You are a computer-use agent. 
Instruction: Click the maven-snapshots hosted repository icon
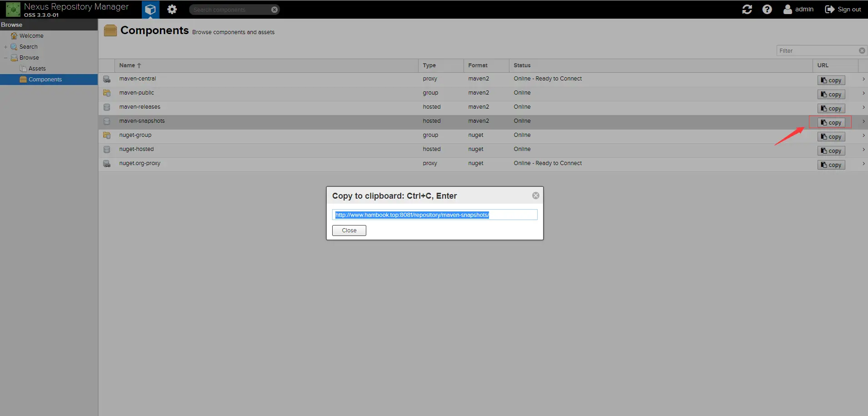point(107,121)
